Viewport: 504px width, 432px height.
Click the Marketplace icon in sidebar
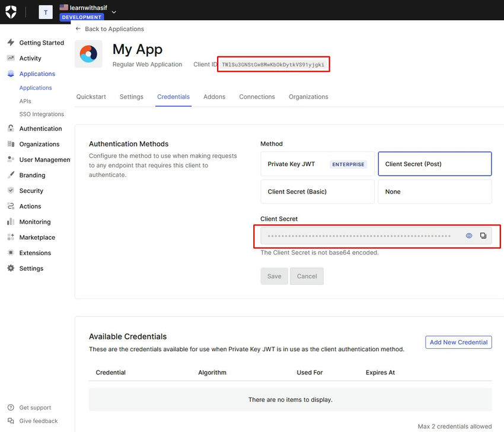pos(11,237)
